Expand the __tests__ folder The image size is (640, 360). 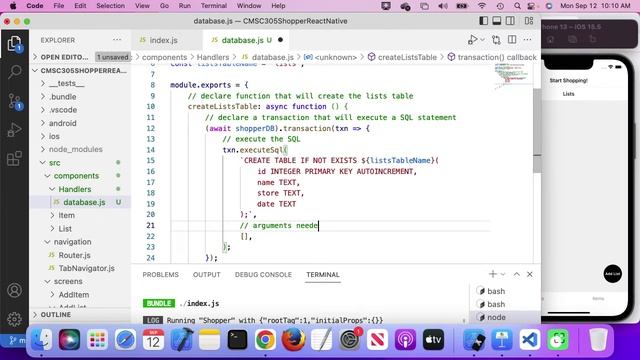coord(66,83)
